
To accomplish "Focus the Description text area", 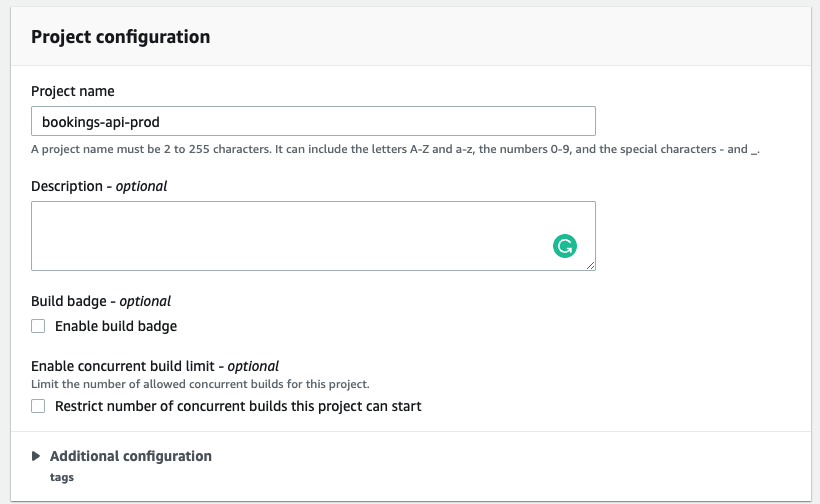I will coord(313,236).
